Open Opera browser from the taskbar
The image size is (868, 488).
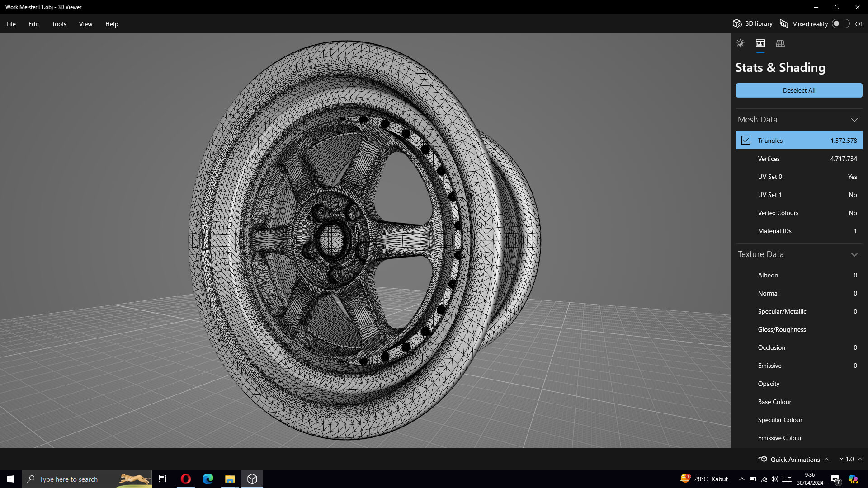(185, 479)
